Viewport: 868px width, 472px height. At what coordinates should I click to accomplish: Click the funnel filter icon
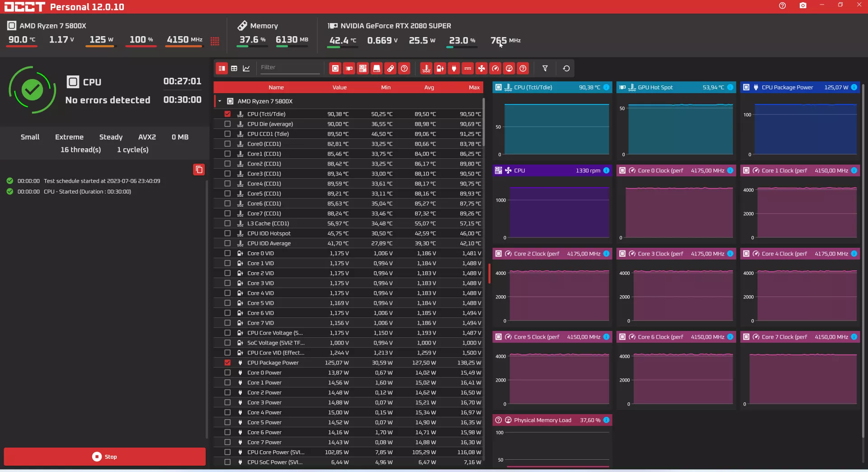coord(545,69)
